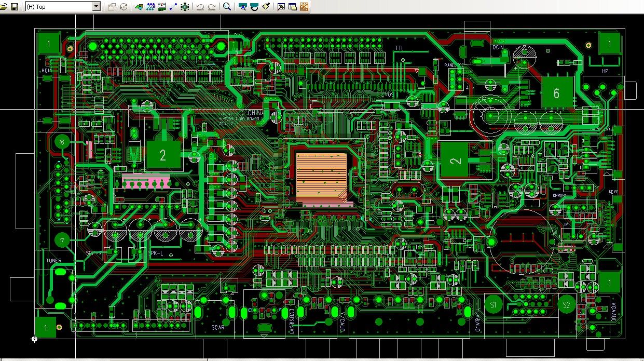This screenshot has height=361, width=644.
Task: Click the Redraw screen icon
Action: [254, 7]
